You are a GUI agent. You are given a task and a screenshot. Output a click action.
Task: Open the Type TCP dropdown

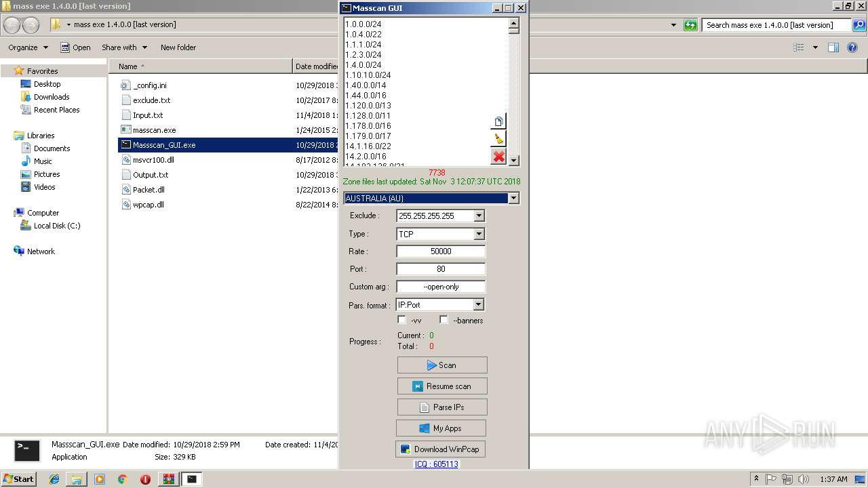pos(479,234)
